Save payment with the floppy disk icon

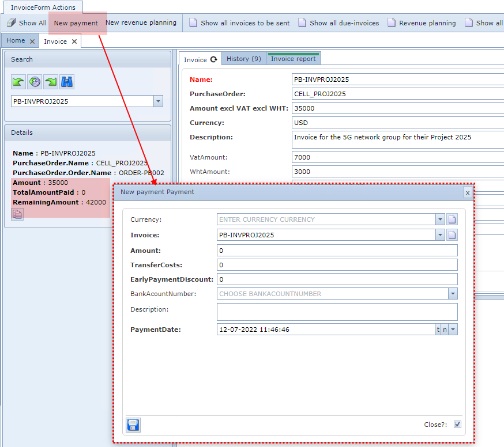pyautogui.click(x=133, y=425)
